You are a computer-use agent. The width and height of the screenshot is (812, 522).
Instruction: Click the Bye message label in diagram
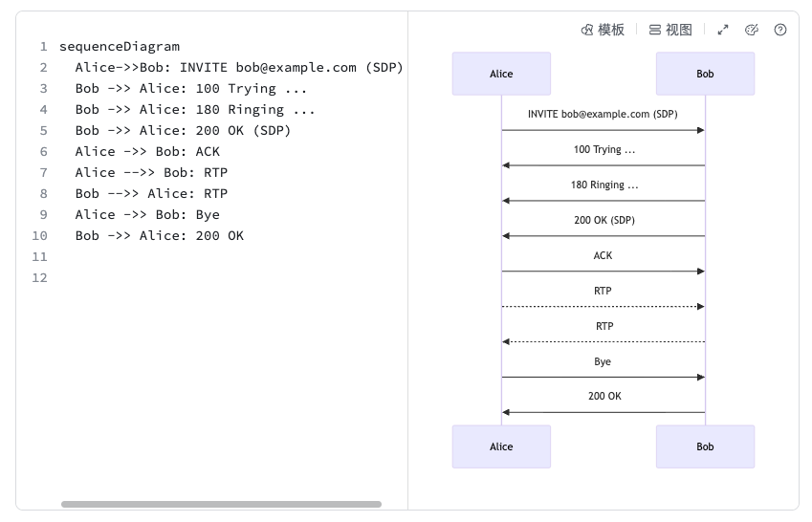(x=603, y=361)
